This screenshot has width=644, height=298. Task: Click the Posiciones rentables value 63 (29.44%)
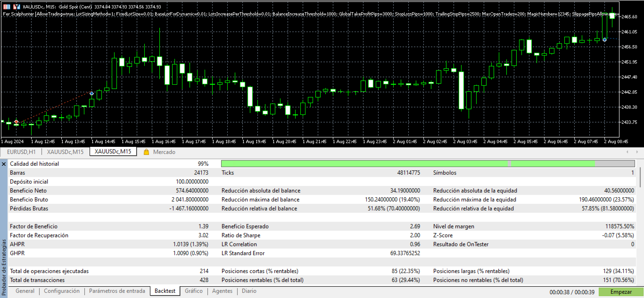405,280
